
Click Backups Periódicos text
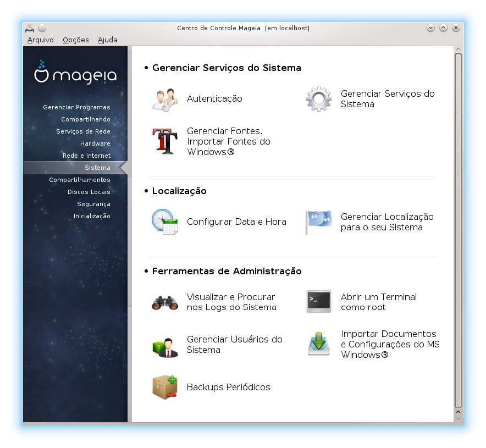[x=229, y=388]
